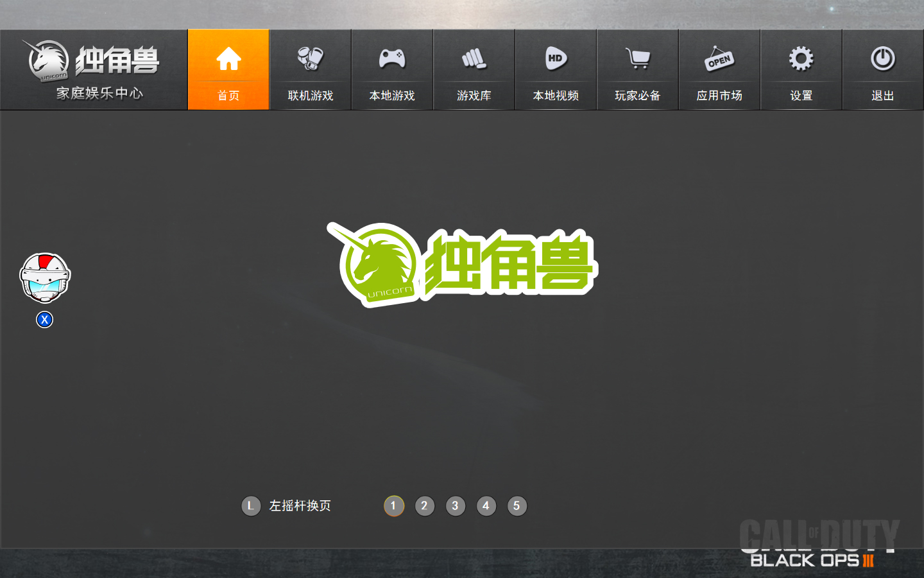Select the home icon in the navigation bar
This screenshot has width=924, height=578.
coord(228,58)
